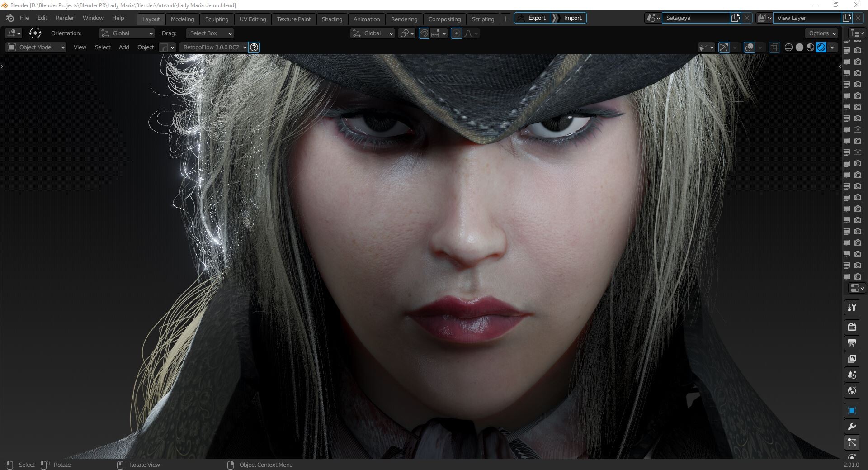Open the editor type selector beside Orientation
Viewport: 868px width, 470px height.
[x=14, y=33]
